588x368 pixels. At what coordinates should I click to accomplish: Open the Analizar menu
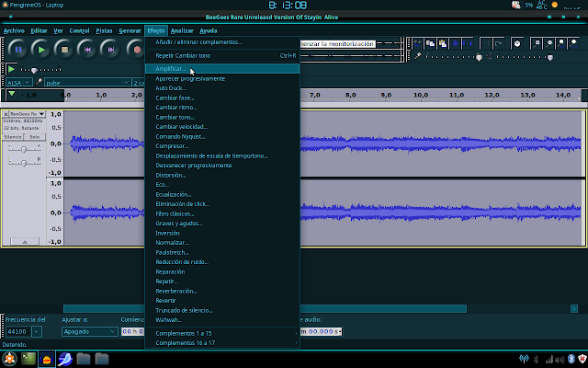click(182, 30)
